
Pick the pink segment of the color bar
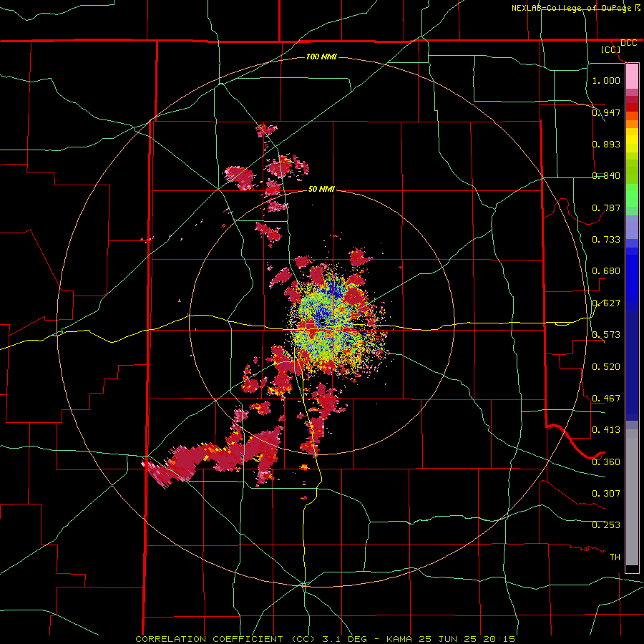(x=632, y=77)
